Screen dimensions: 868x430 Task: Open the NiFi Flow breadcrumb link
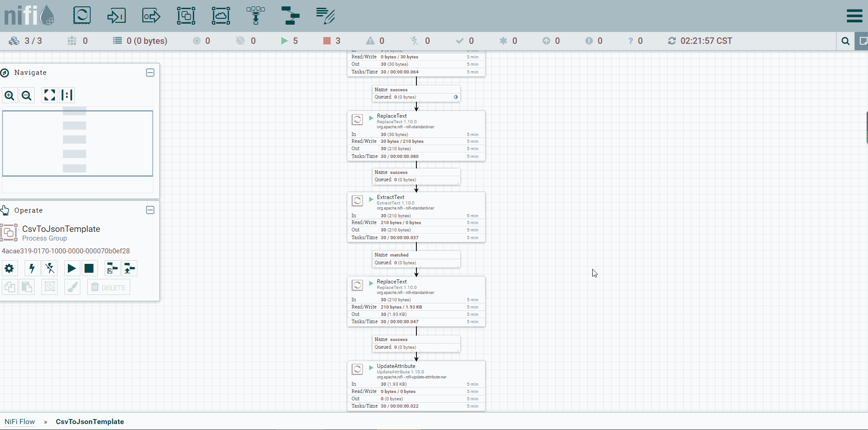(x=20, y=421)
